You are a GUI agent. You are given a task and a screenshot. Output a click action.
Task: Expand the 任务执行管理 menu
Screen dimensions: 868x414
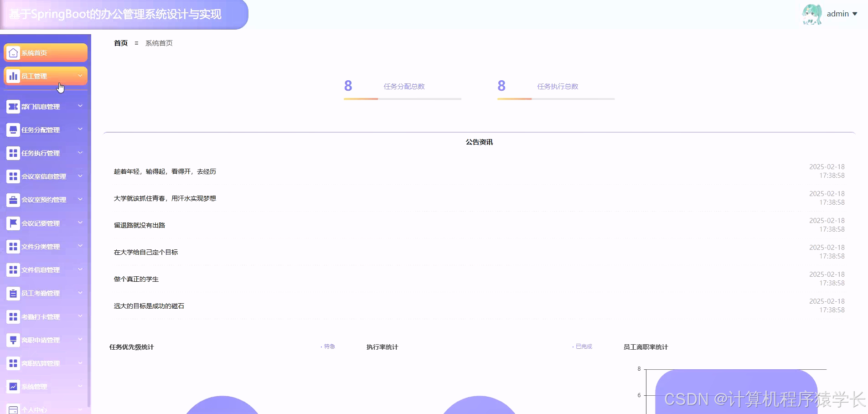click(80, 153)
